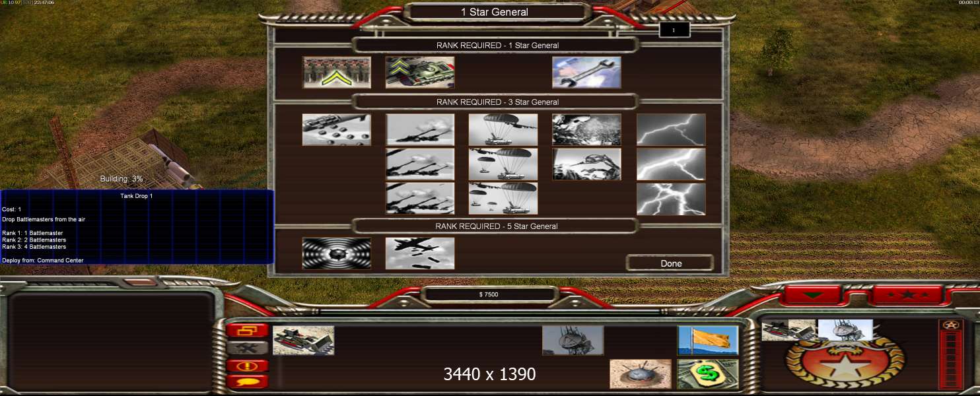The image size is (980, 396).
Task: Purchase the Land Mines upgrade icon
Action: [x=640, y=374]
